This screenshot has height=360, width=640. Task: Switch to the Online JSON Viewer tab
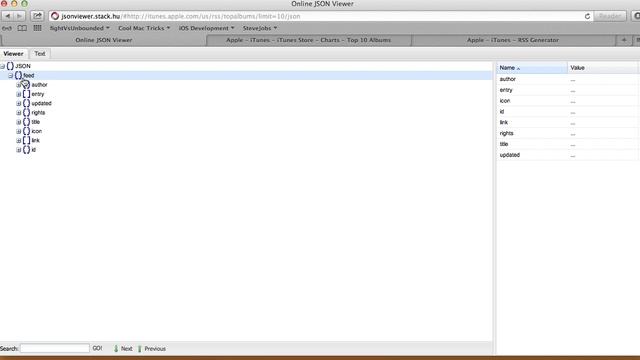(104, 40)
